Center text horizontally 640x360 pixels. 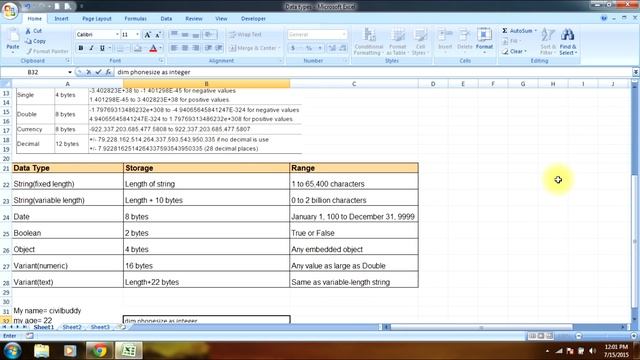[185, 48]
